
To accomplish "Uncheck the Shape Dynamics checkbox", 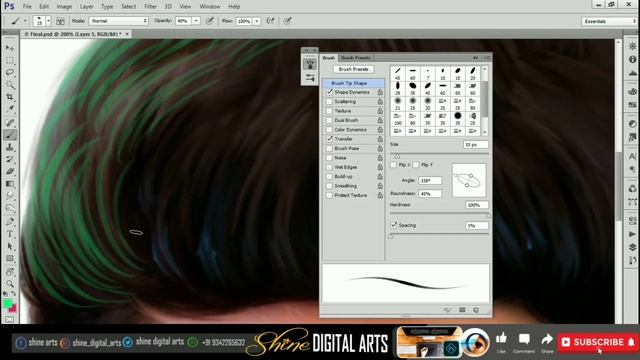I will pos(329,92).
